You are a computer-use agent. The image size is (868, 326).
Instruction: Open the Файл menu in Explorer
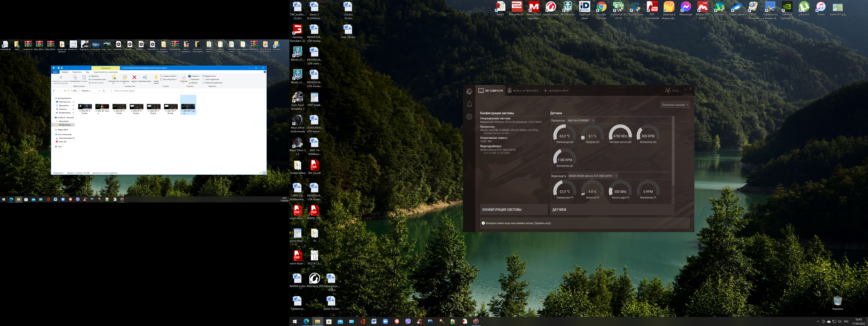click(x=55, y=72)
